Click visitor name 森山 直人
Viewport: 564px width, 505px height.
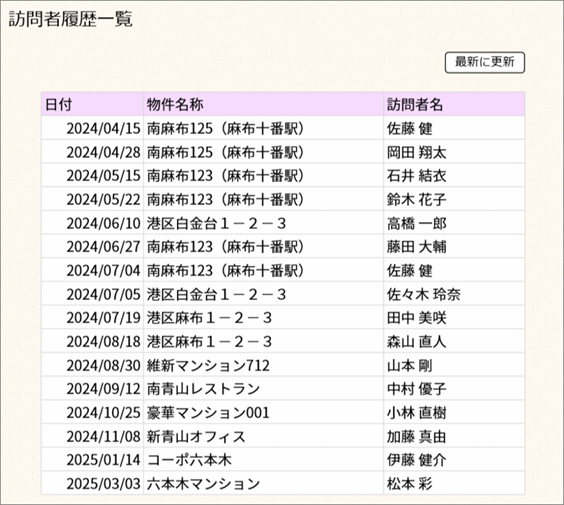pos(417,342)
